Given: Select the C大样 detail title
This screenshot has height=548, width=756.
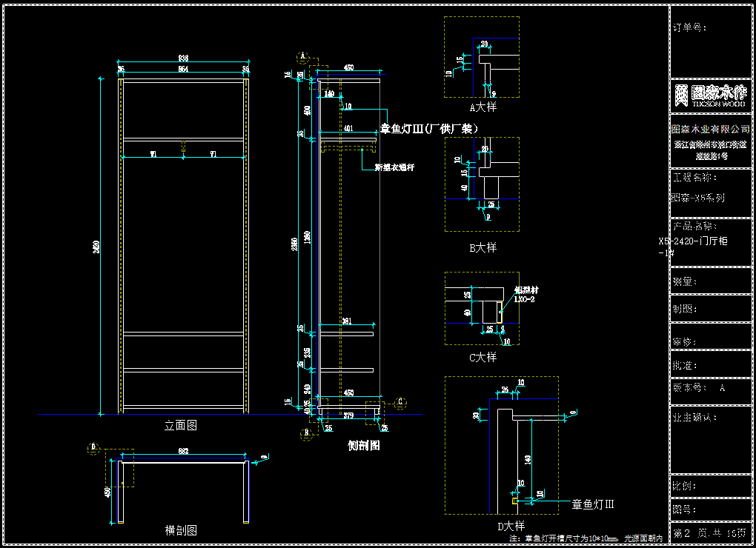Looking at the screenshot, I should pyautogui.click(x=483, y=357).
